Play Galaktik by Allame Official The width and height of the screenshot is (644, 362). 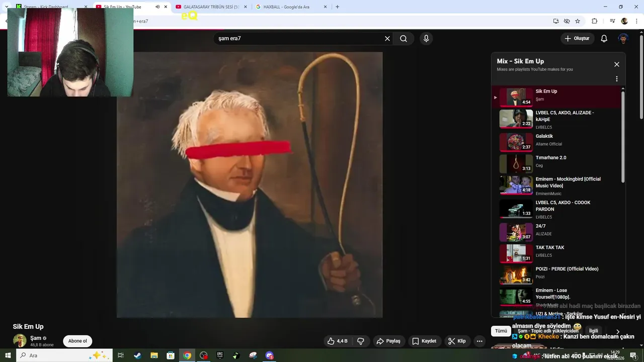click(556, 142)
